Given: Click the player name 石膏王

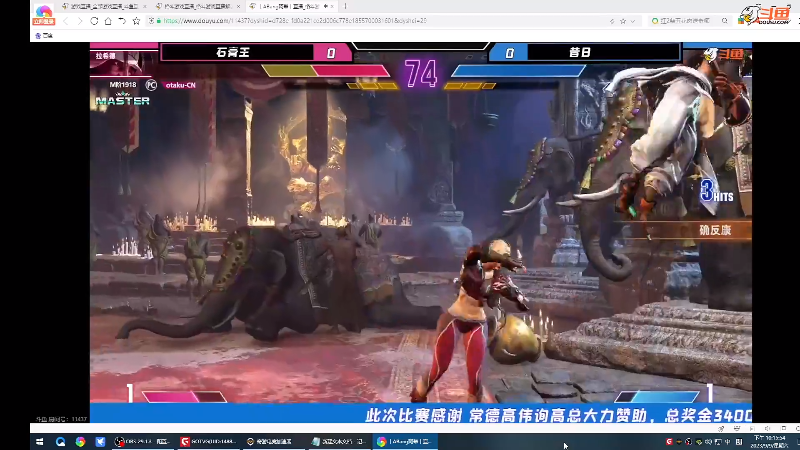Looking at the screenshot, I should pyautogui.click(x=233, y=53).
